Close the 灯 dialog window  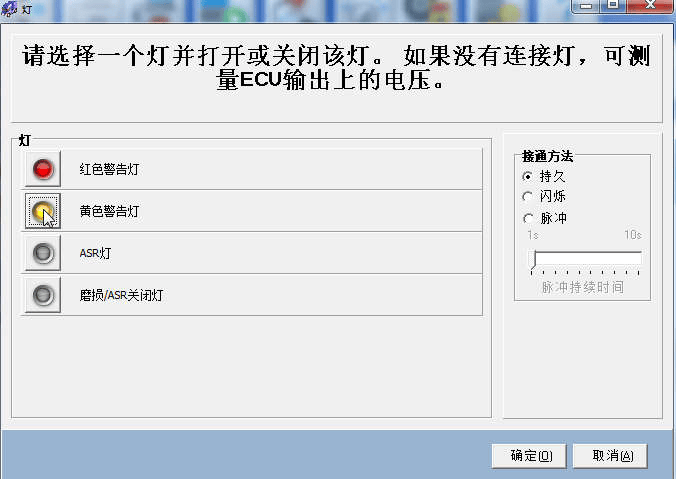point(650,6)
